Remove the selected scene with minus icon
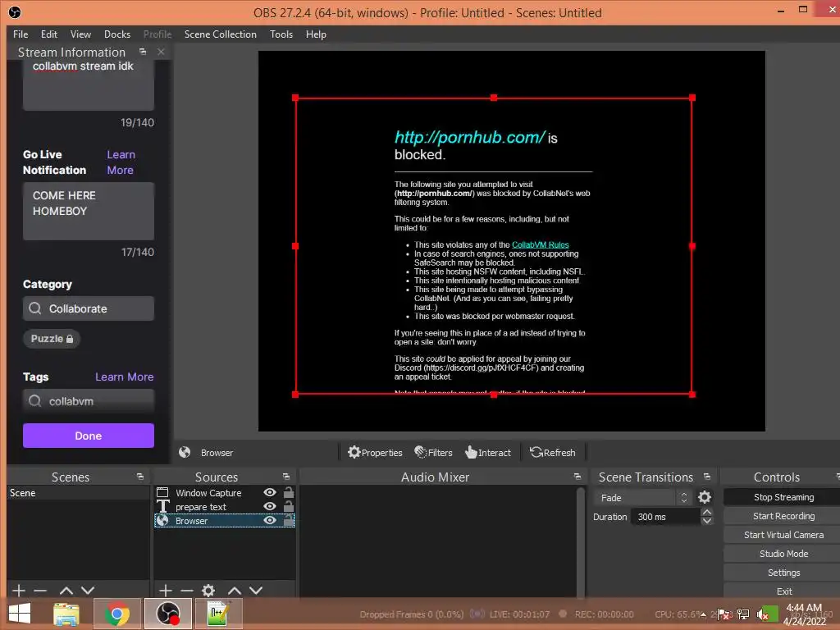 (40, 591)
